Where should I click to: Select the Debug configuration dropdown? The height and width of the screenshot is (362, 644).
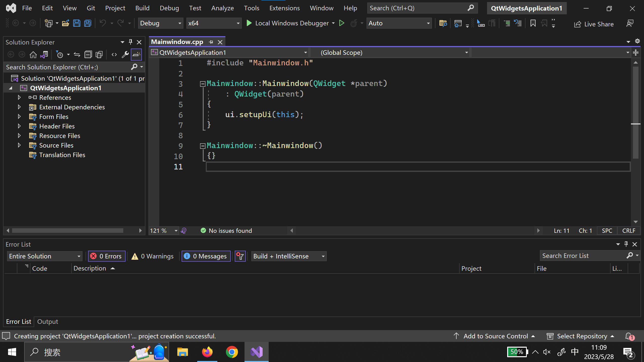coord(160,23)
